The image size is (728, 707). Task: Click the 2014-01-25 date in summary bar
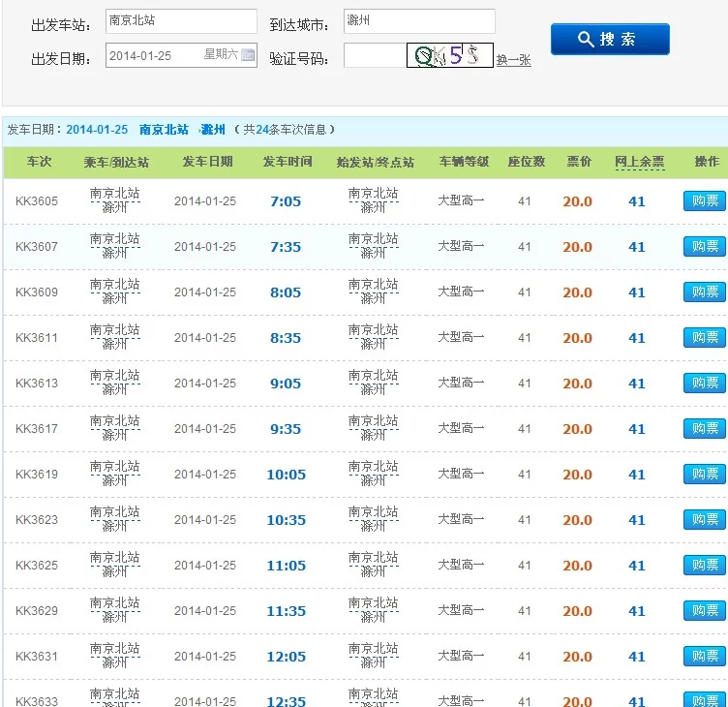97,129
